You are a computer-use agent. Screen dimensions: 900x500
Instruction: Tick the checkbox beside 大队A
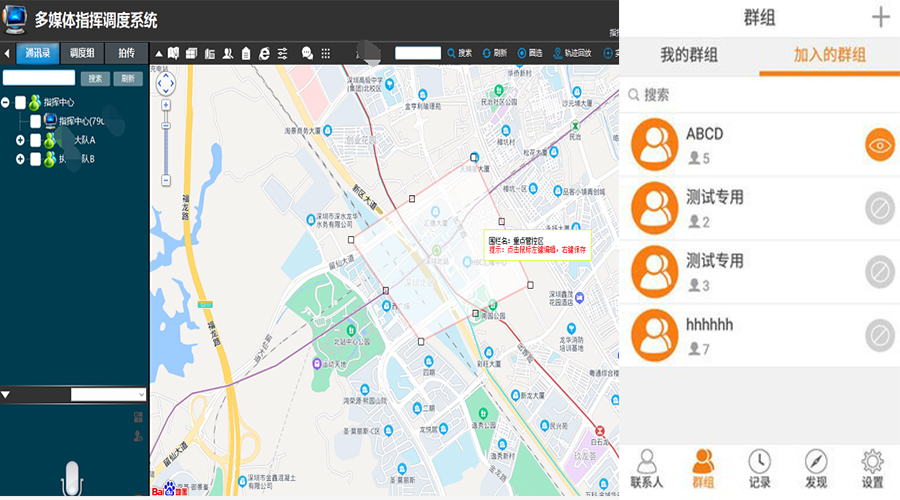pos(35,140)
